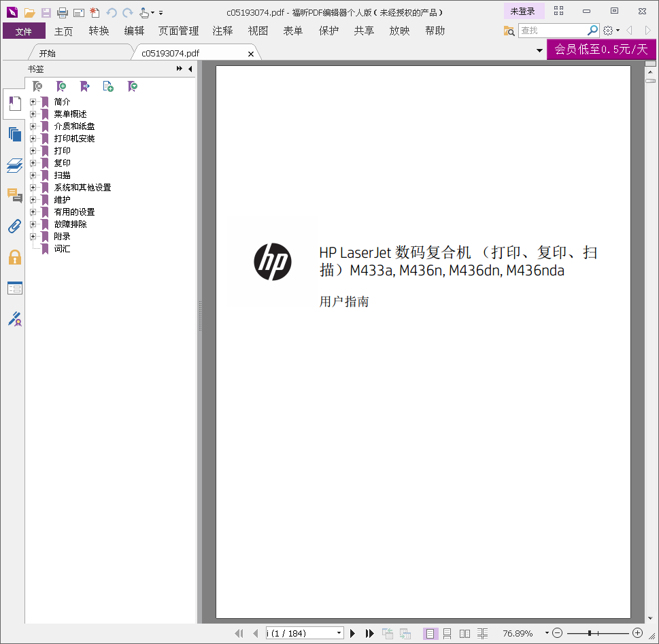Expand the 介质和纸盘 bookmark node
The height and width of the screenshot is (644, 659).
point(33,126)
